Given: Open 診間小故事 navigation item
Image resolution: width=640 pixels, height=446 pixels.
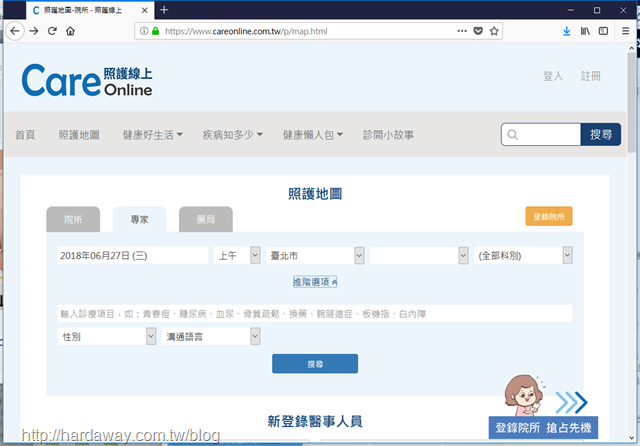Looking at the screenshot, I should coord(388,135).
